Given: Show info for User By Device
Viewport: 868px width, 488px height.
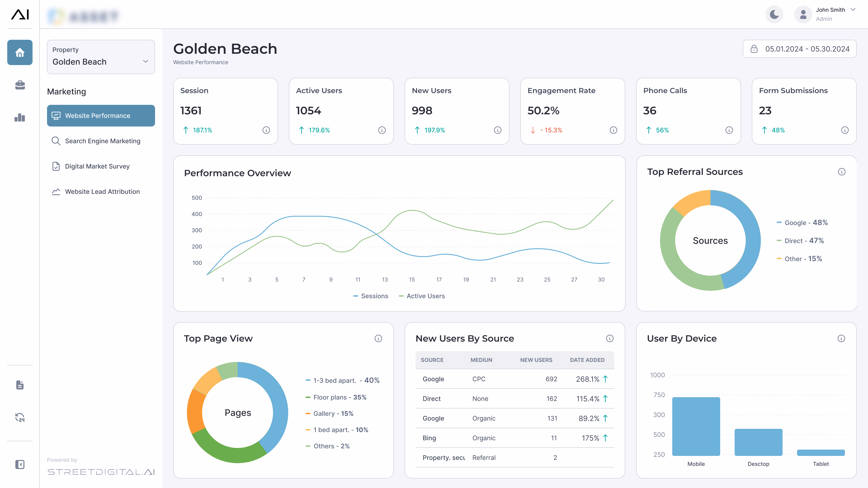Looking at the screenshot, I should (841, 338).
